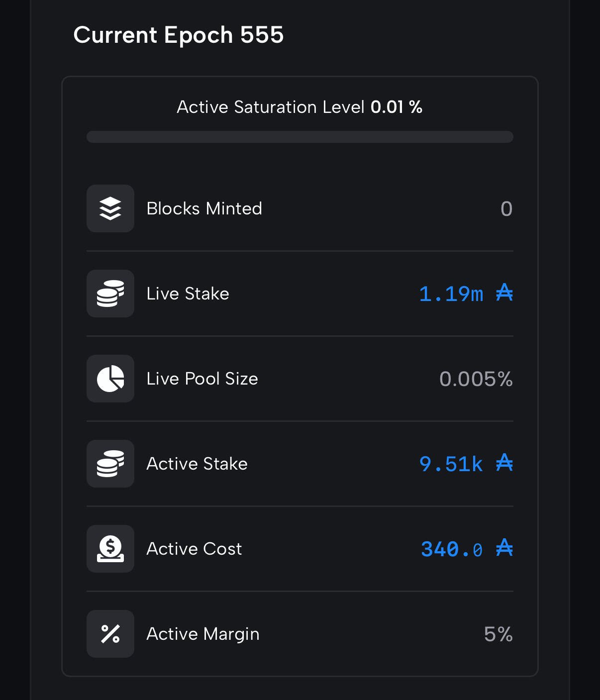Select the 340.0 Active Cost value

(452, 549)
